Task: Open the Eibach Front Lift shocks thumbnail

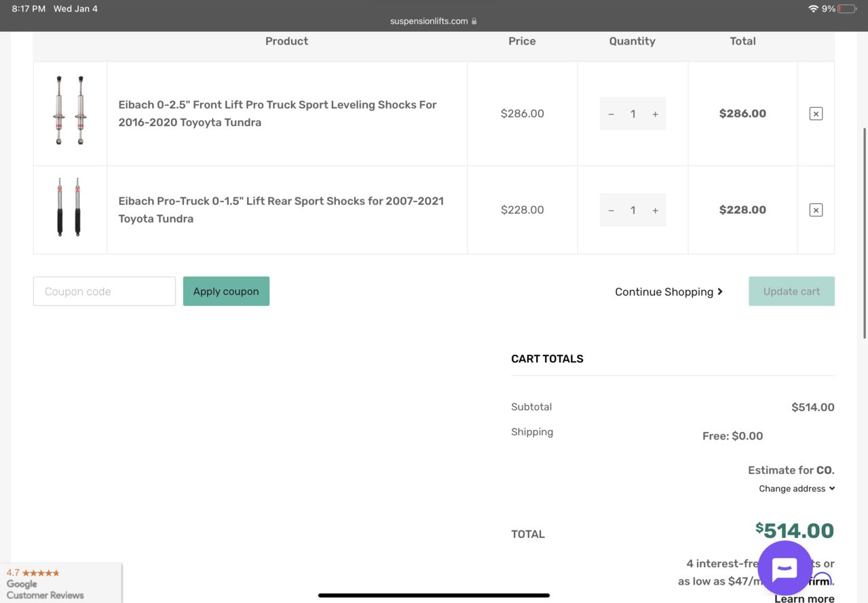Action: click(70, 110)
